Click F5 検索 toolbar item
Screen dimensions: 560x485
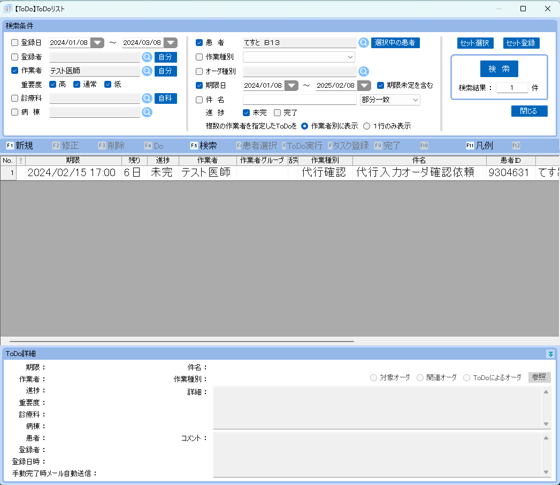tap(204, 146)
